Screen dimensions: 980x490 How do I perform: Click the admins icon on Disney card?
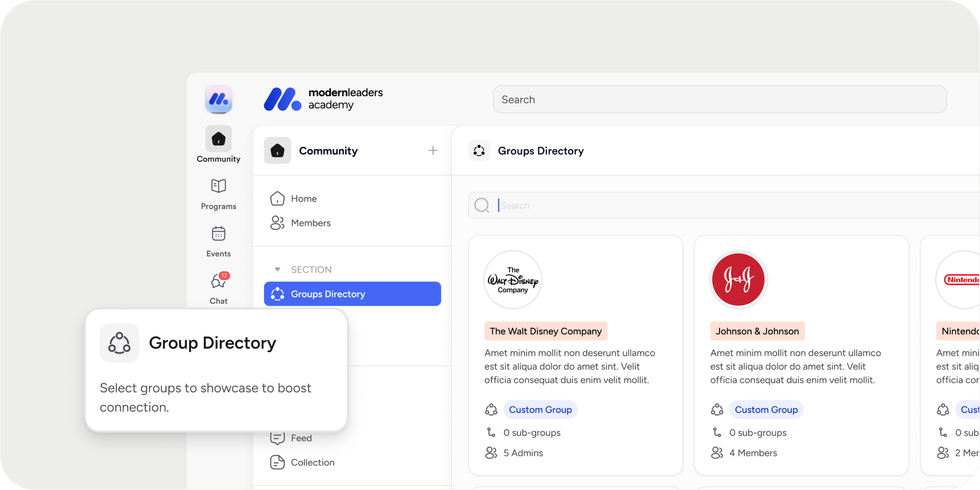pyautogui.click(x=491, y=453)
